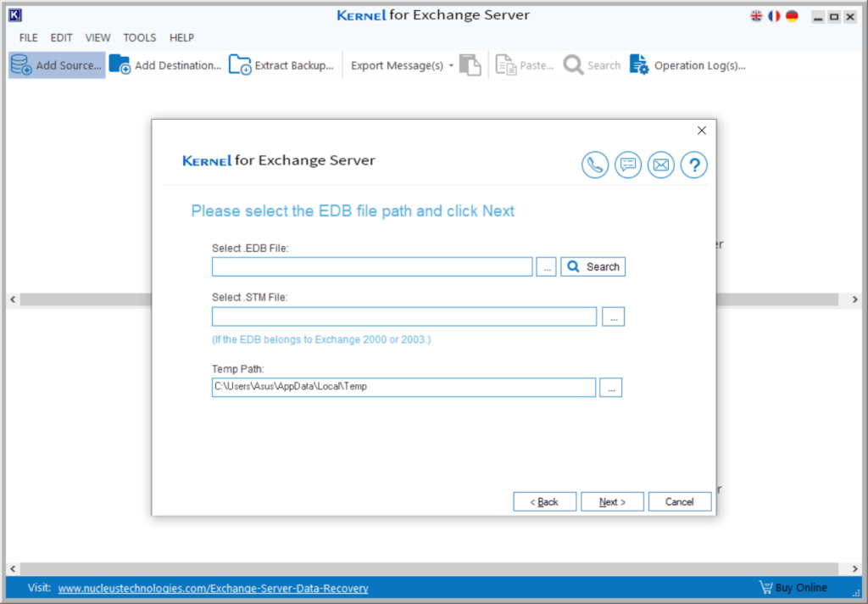This screenshot has height=604, width=868.
Task: Cancel the EDB selection dialog
Action: [680, 501]
